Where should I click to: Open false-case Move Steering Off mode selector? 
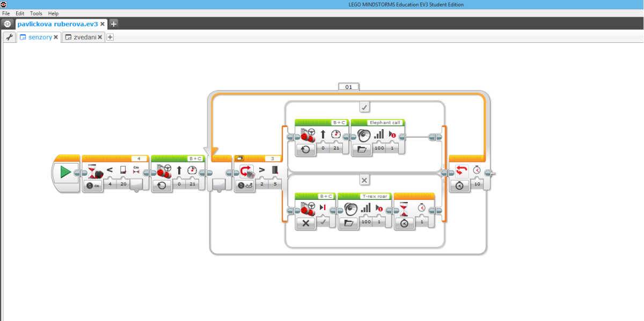[x=306, y=223]
